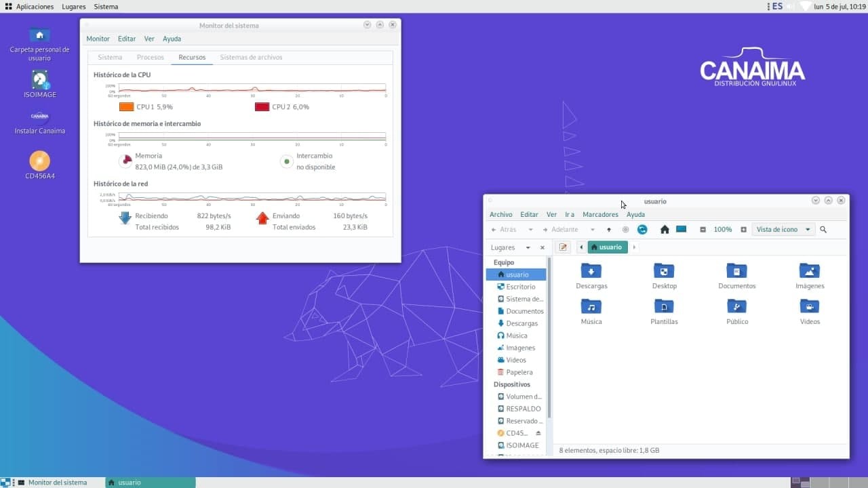The image size is (868, 488).
Task: Click the Instalar Canaima desktop icon
Action: tap(40, 117)
